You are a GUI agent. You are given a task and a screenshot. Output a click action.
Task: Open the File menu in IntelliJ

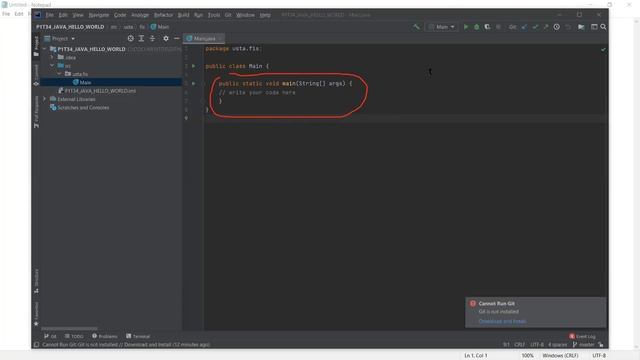(49, 15)
